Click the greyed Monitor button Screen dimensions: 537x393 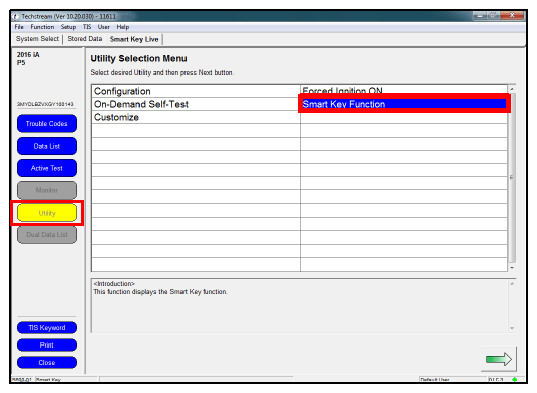pos(47,190)
